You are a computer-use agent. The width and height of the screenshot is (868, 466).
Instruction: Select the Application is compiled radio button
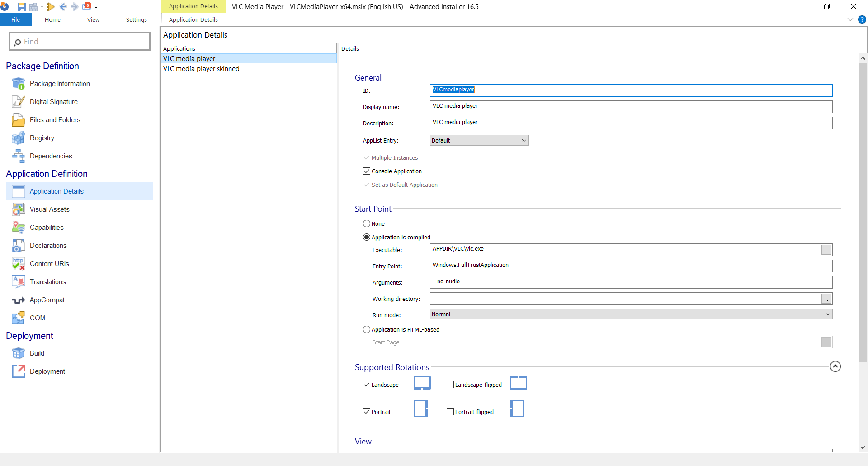[367, 237]
